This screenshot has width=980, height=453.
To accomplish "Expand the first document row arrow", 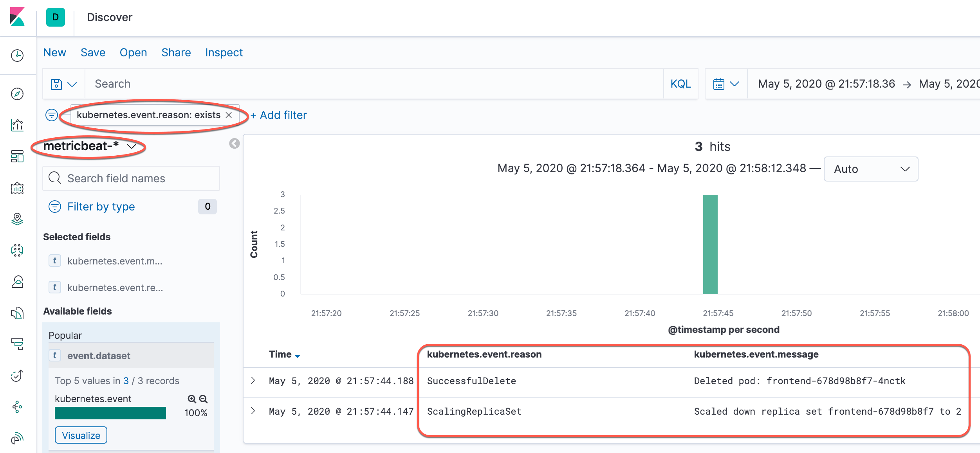I will tap(254, 380).
